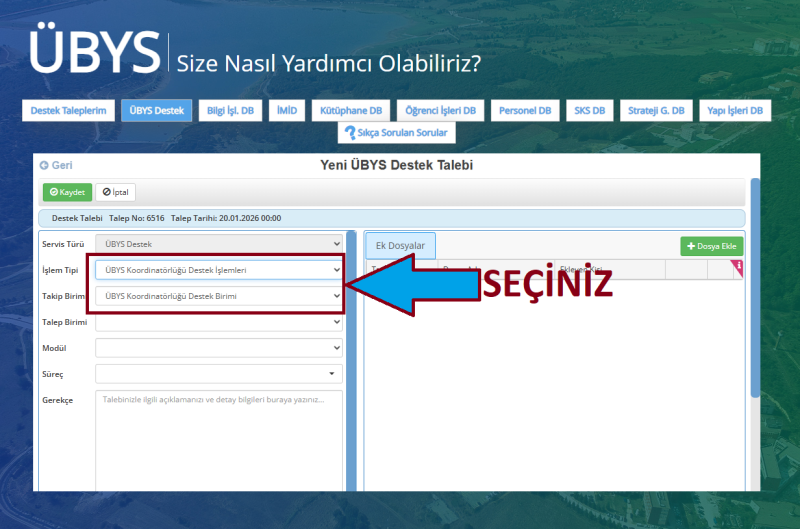Viewport: 800px width, 529px height.
Task: Click the Geri back arrow icon
Action: (44, 165)
